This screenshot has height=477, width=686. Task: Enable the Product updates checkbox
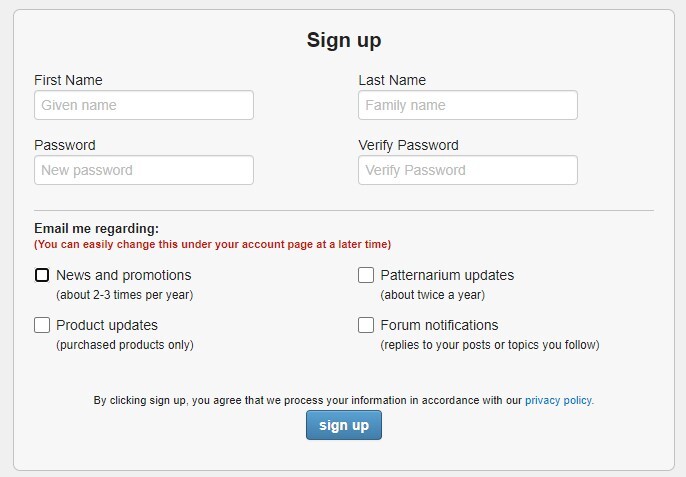pyautogui.click(x=42, y=325)
